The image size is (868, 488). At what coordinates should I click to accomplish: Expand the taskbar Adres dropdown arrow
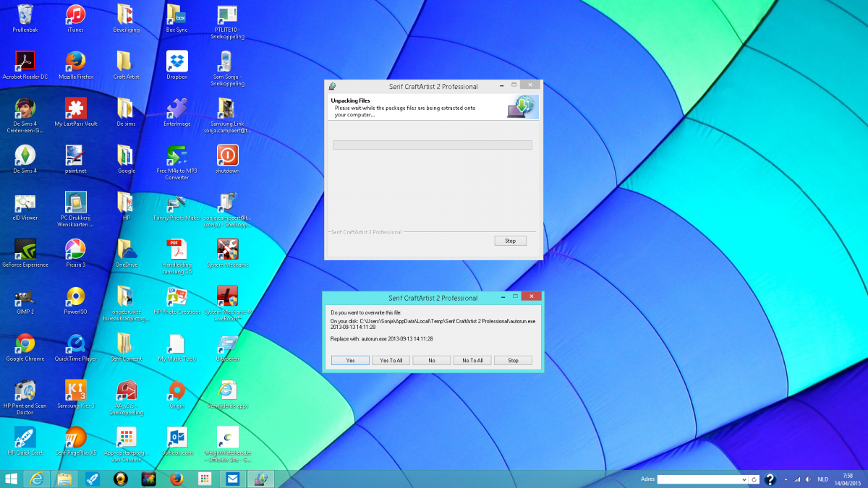744,479
